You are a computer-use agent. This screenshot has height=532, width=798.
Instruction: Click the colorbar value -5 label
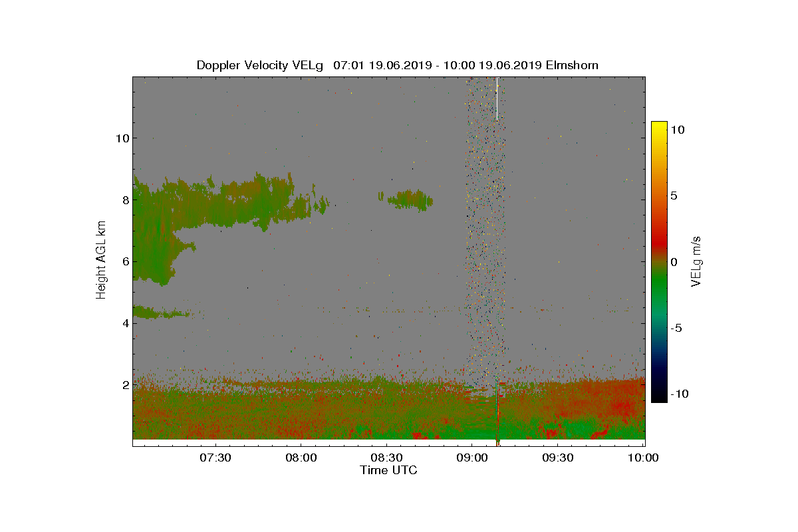point(677,328)
